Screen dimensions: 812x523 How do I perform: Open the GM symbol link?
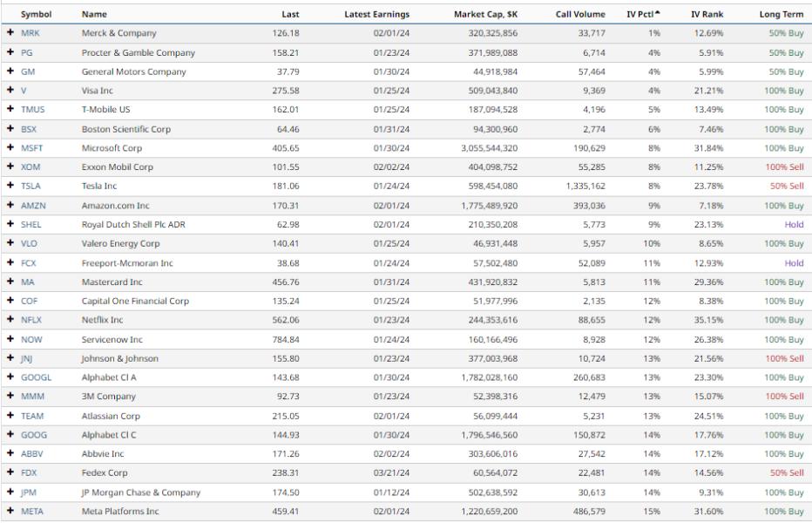[x=28, y=71]
